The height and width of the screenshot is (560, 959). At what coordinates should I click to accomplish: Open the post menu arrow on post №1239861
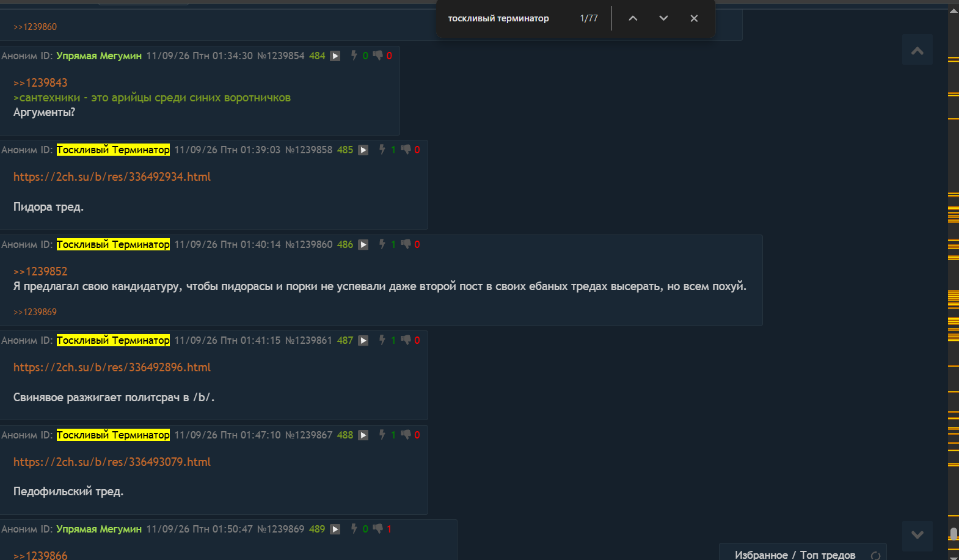(363, 341)
